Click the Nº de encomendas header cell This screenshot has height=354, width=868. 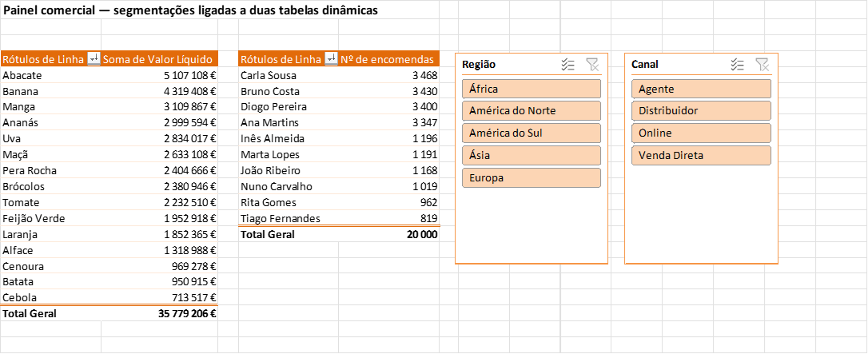(389, 59)
